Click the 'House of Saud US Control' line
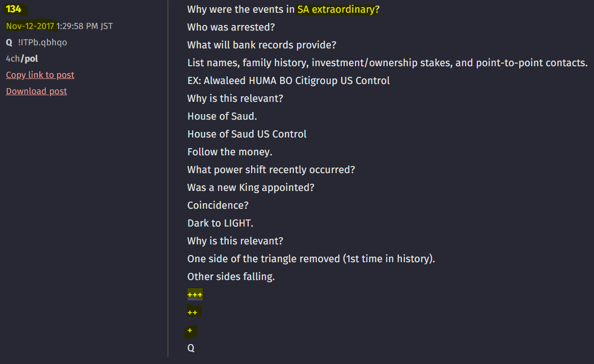Image resolution: width=594 pixels, height=364 pixels. 247,134
